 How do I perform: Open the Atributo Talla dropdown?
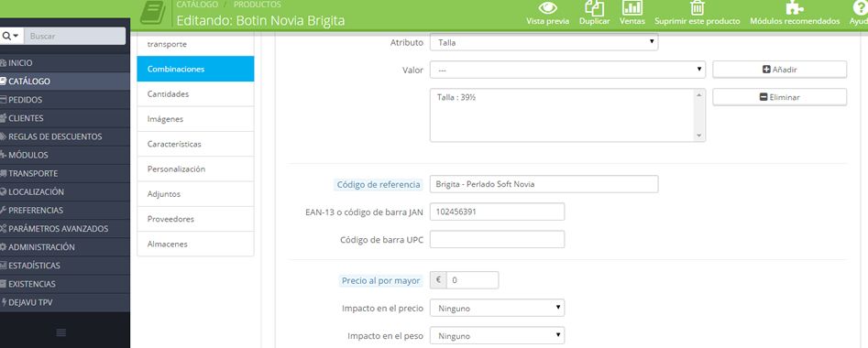(544, 42)
